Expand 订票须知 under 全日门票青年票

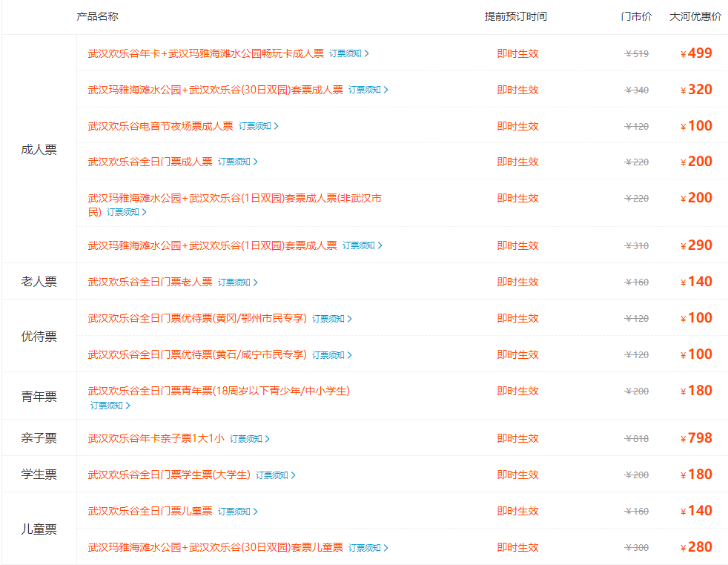click(110, 406)
